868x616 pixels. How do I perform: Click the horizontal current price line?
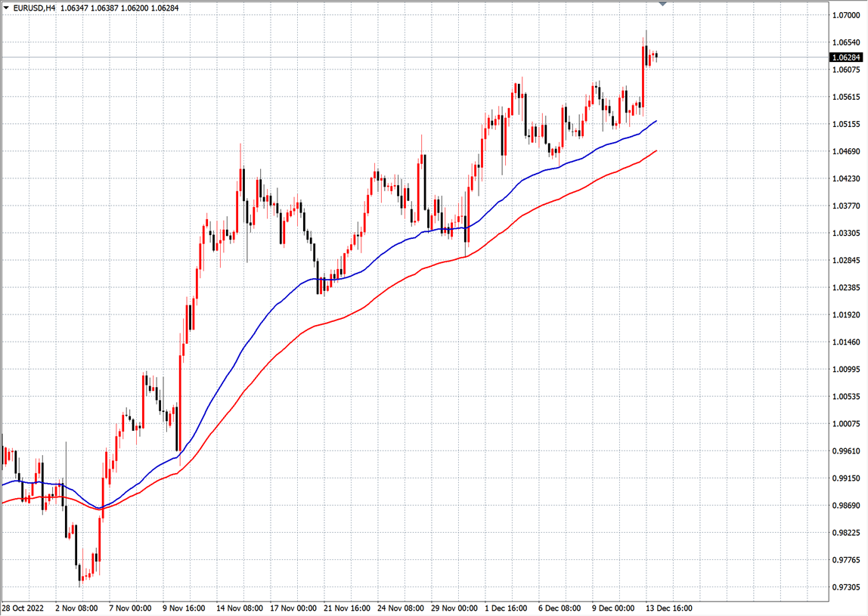378,57
